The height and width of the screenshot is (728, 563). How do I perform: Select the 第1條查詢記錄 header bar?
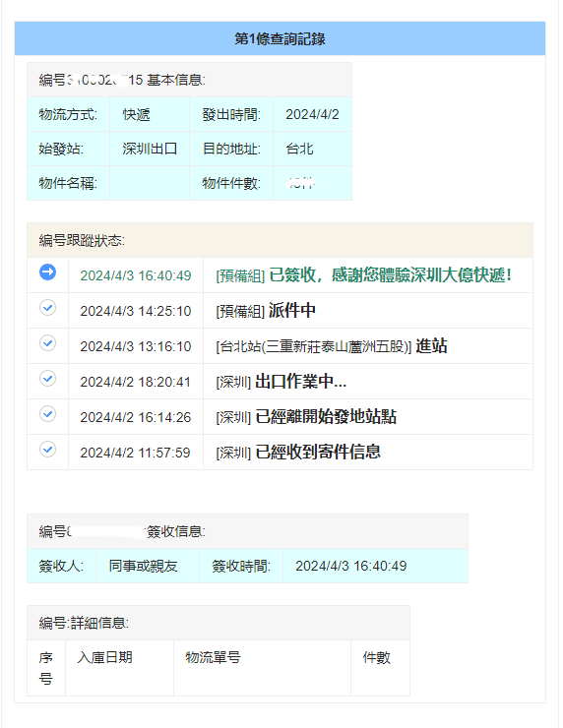coord(280,38)
